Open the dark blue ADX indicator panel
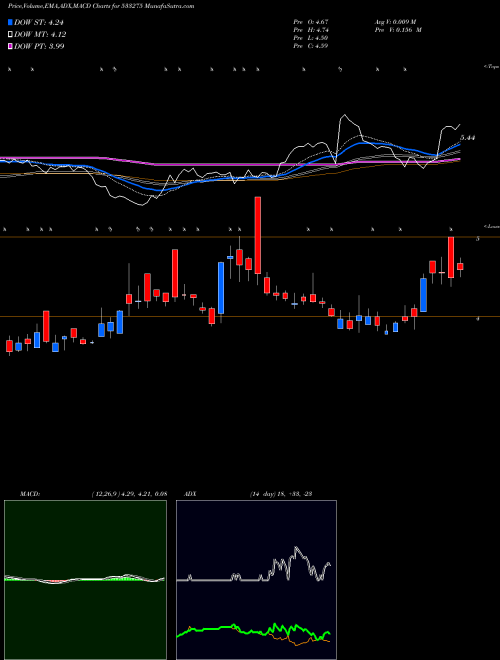Image resolution: width=500 pixels, height=660 pixels. [x=256, y=580]
